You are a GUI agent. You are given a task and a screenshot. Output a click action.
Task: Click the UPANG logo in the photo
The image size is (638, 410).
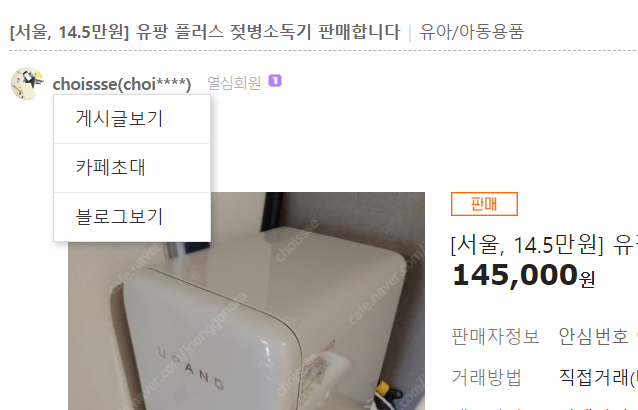[x=191, y=368]
